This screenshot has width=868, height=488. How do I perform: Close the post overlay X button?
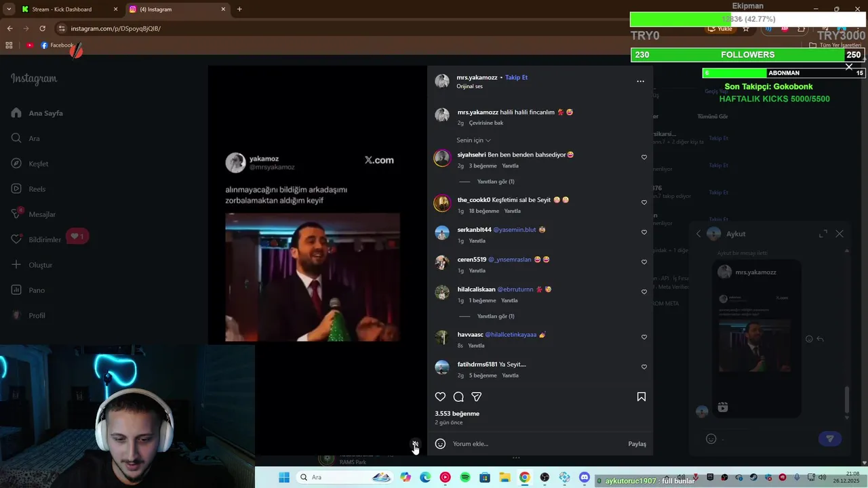[849, 66]
